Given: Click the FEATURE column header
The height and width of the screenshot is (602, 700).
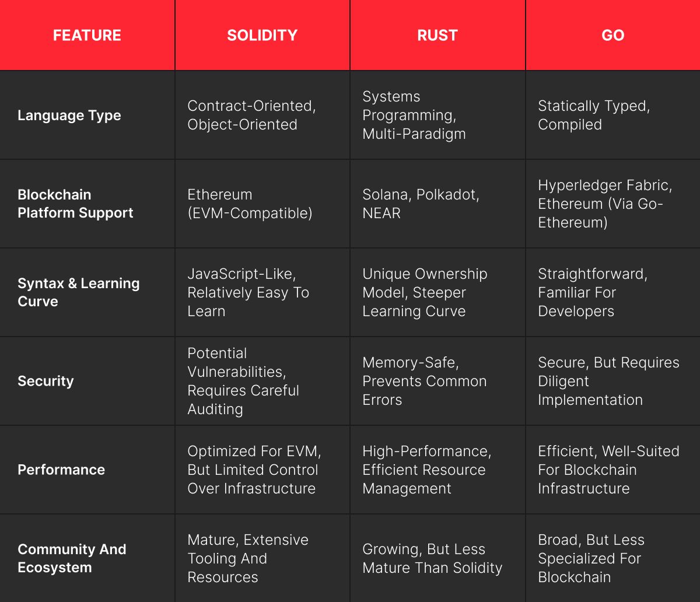Looking at the screenshot, I should 87,35.
